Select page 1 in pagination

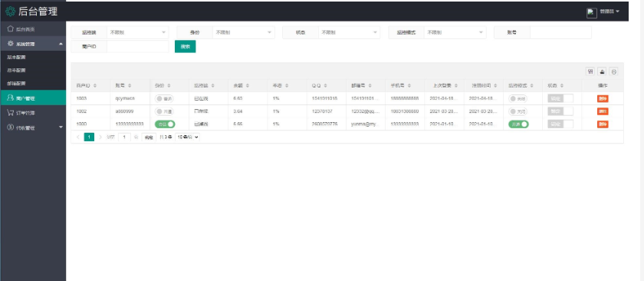point(89,137)
